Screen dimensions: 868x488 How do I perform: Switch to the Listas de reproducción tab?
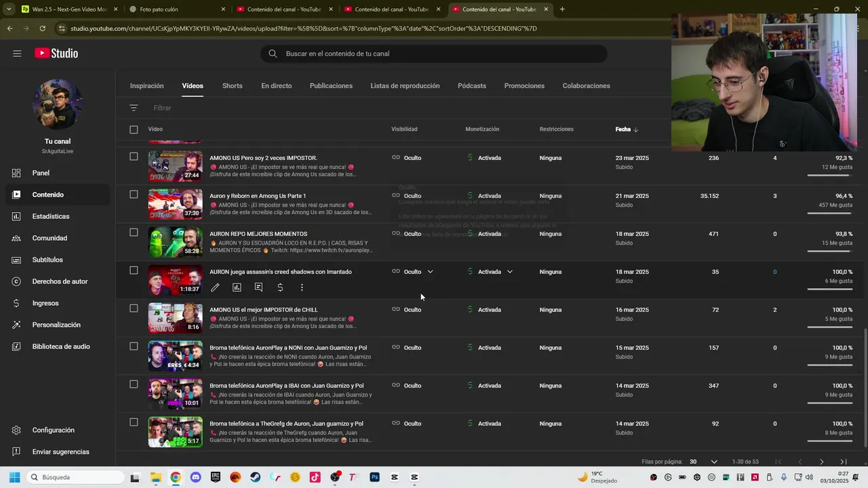click(405, 86)
